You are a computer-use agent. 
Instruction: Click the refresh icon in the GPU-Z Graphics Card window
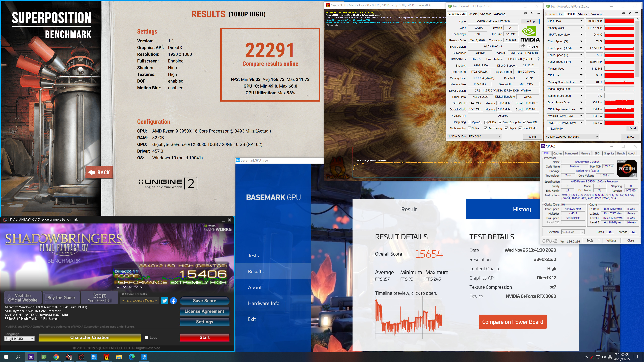click(x=532, y=13)
